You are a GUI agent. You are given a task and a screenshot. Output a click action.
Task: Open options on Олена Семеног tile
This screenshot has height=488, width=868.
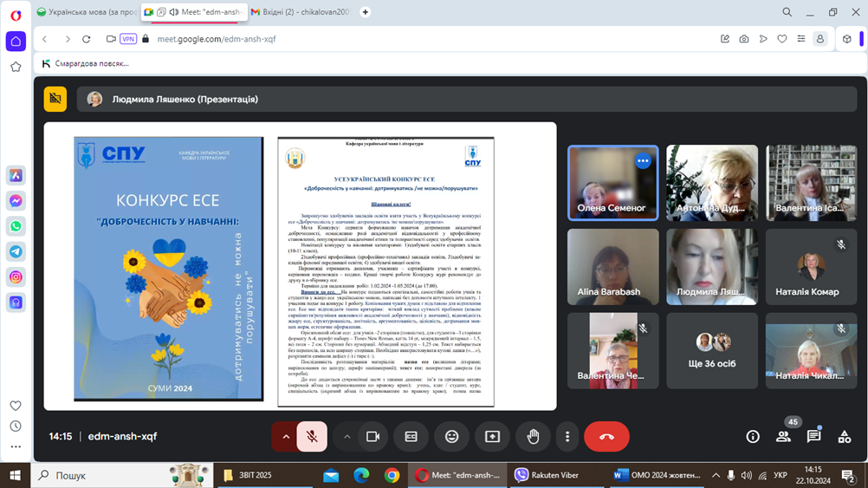click(643, 161)
